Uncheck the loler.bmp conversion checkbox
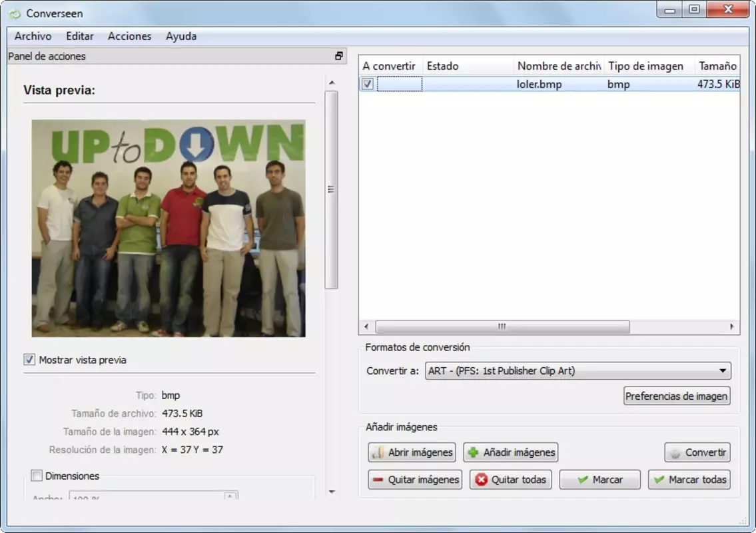 coord(368,84)
